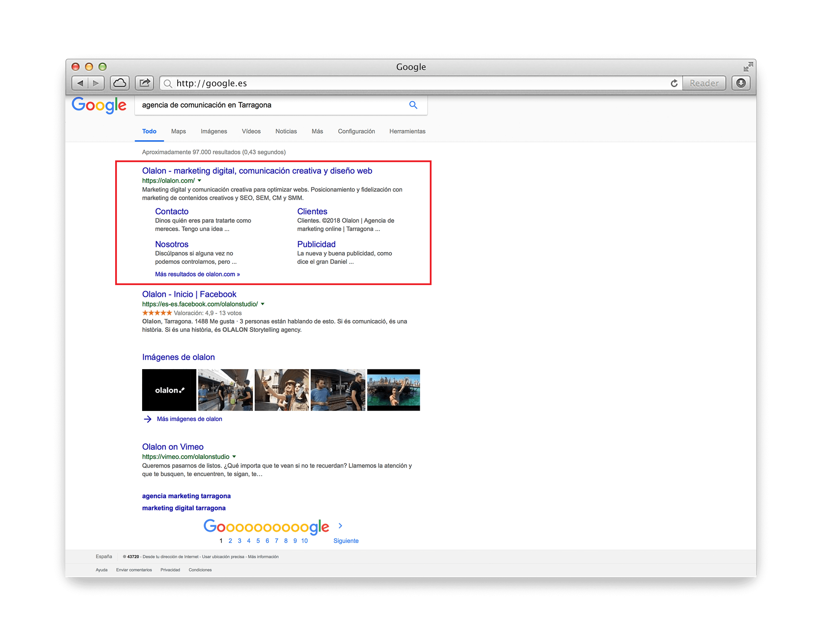Click the black olalon logo thumbnail
This screenshot has height=644, width=822.
click(169, 390)
